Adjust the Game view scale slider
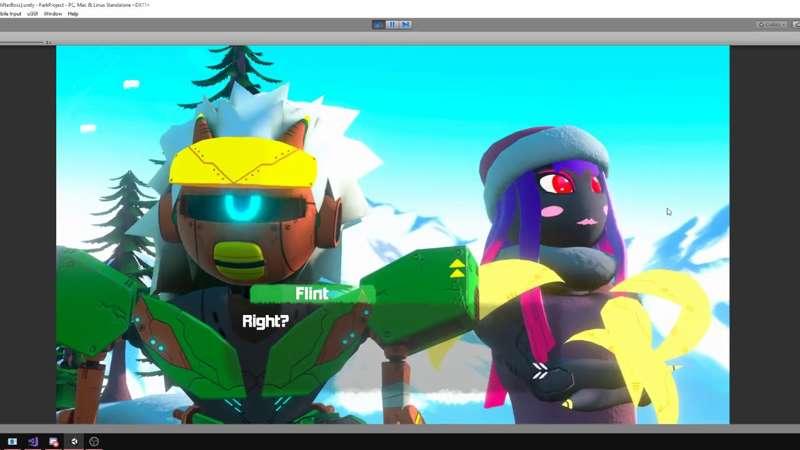800x450 pixels. (22, 42)
